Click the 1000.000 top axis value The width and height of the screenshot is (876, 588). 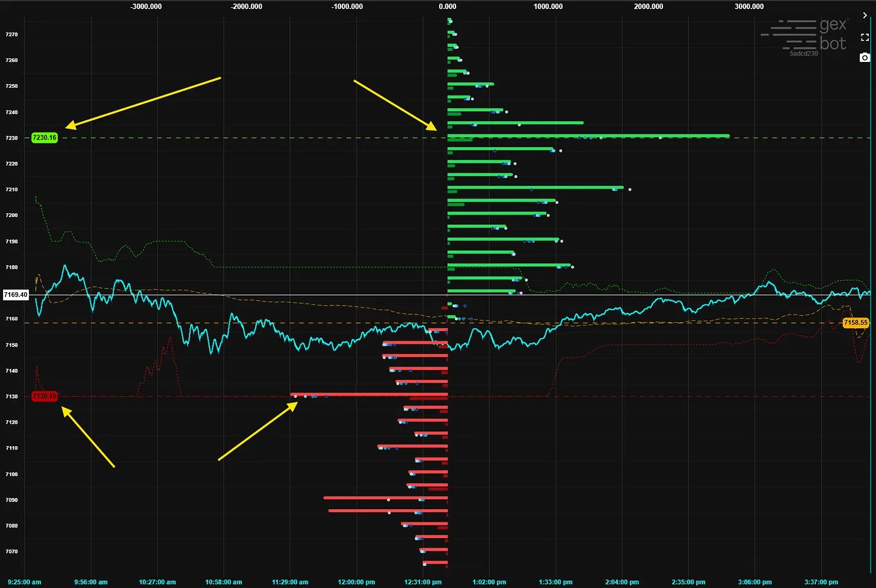point(548,7)
